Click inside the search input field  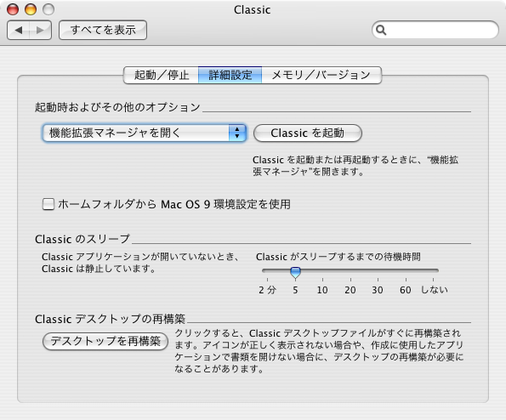(x=441, y=30)
